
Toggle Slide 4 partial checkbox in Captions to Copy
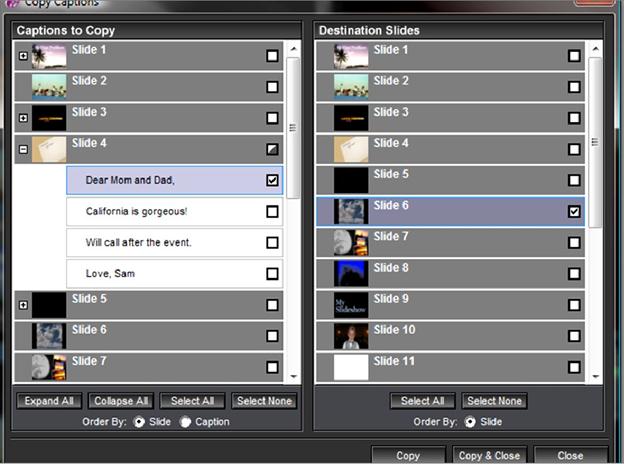point(272,150)
